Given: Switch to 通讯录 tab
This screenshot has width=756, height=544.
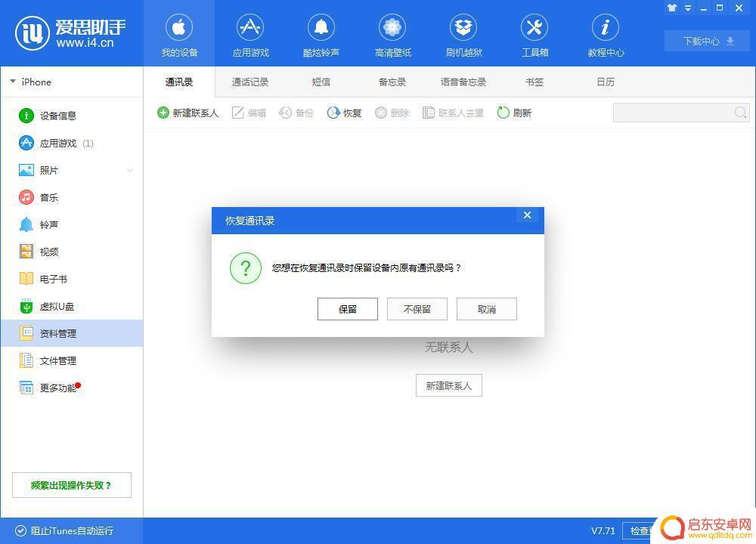Looking at the screenshot, I should coord(179,82).
